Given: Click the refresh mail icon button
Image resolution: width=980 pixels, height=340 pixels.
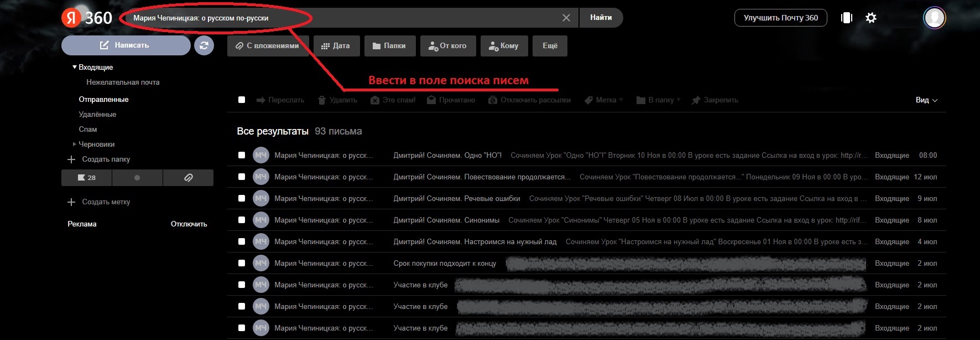Looking at the screenshot, I should 204,45.
